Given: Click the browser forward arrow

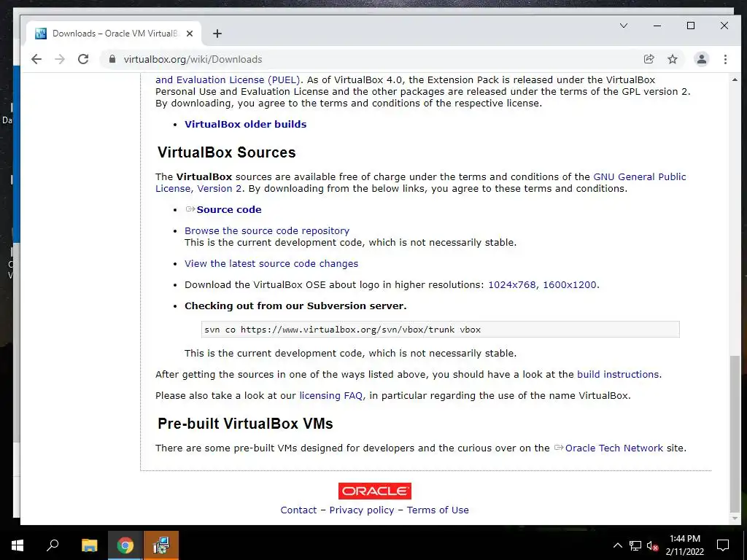Looking at the screenshot, I should click(x=60, y=59).
